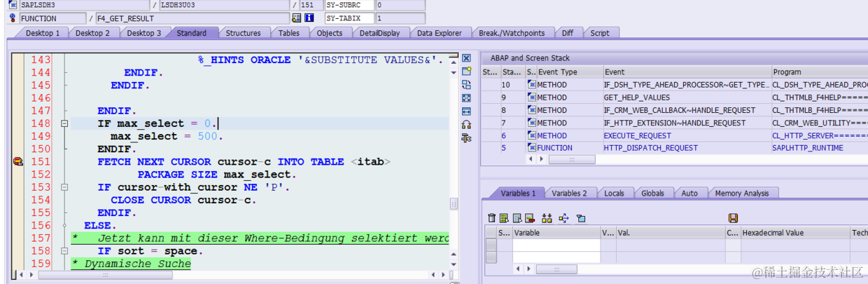Switch to the Desktop 2 tab
868x284 pixels.
pos(92,33)
